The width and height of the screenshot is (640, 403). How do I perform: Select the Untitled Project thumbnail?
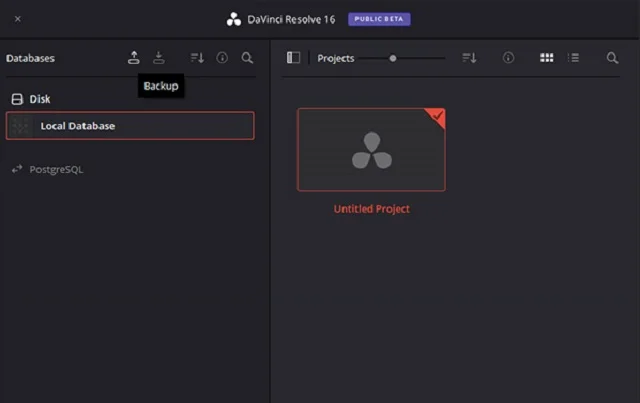coord(371,149)
